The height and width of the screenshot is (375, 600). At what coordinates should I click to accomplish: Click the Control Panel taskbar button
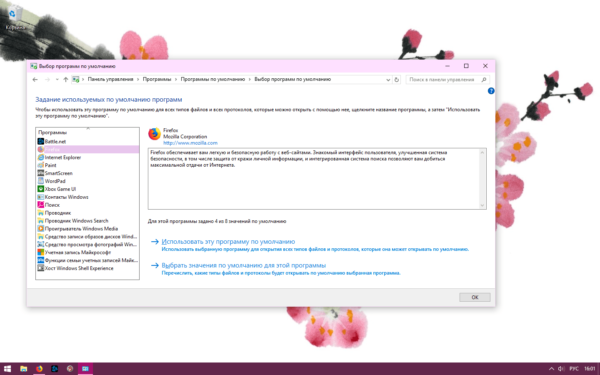pyautogui.click(x=85, y=369)
